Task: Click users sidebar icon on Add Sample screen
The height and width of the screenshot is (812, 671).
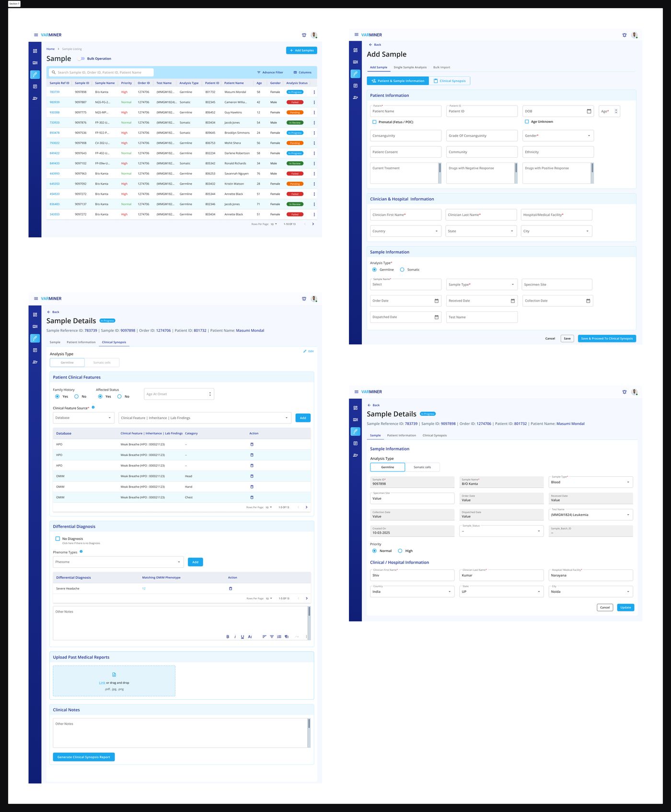Action: 355,97
